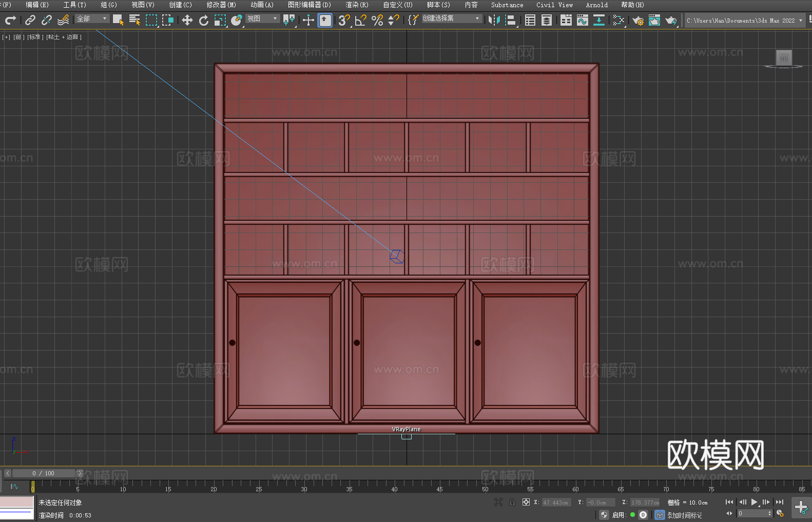Click the time slider showing 0 / 100
The width and height of the screenshot is (812, 522).
(44, 473)
